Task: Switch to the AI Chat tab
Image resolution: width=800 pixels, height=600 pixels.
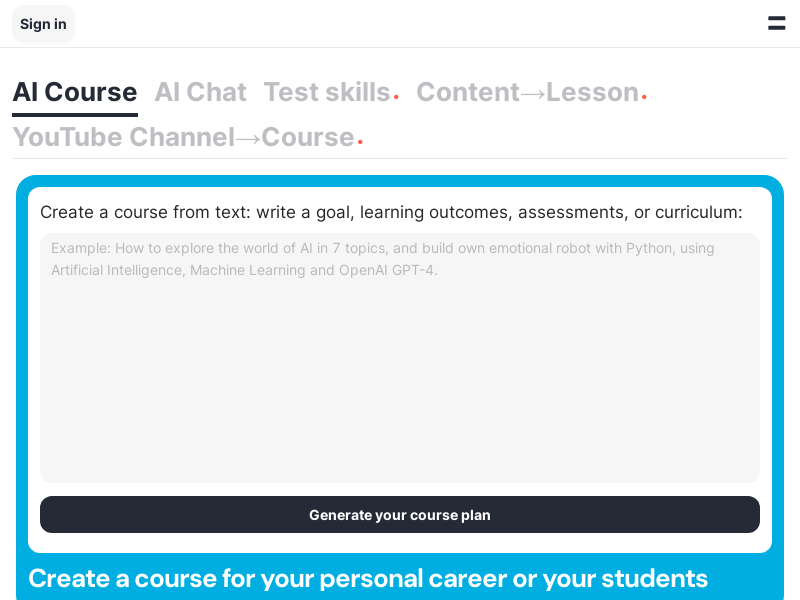Action: [x=200, y=92]
